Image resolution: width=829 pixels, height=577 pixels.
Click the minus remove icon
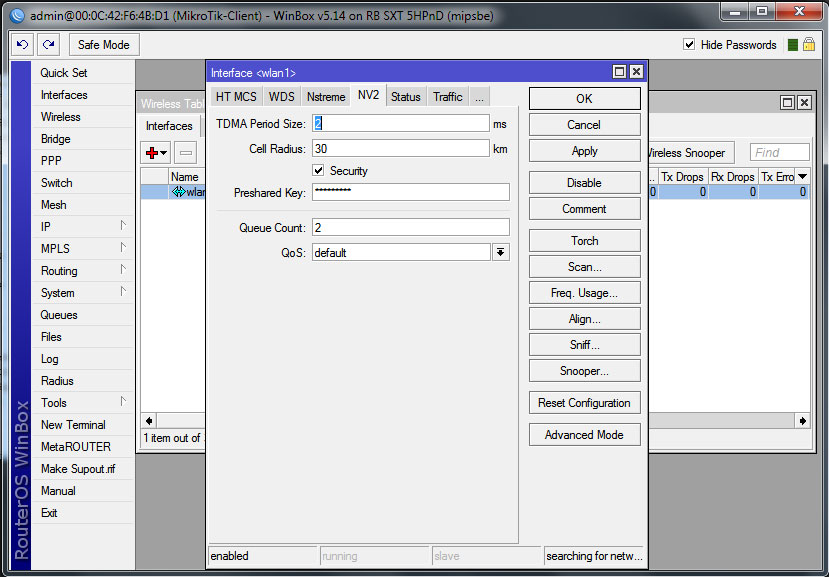click(x=187, y=153)
